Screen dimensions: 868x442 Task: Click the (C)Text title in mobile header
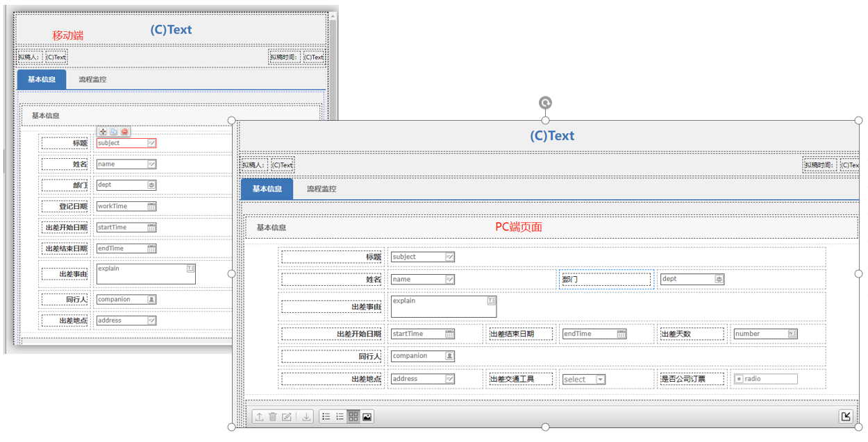pos(171,30)
